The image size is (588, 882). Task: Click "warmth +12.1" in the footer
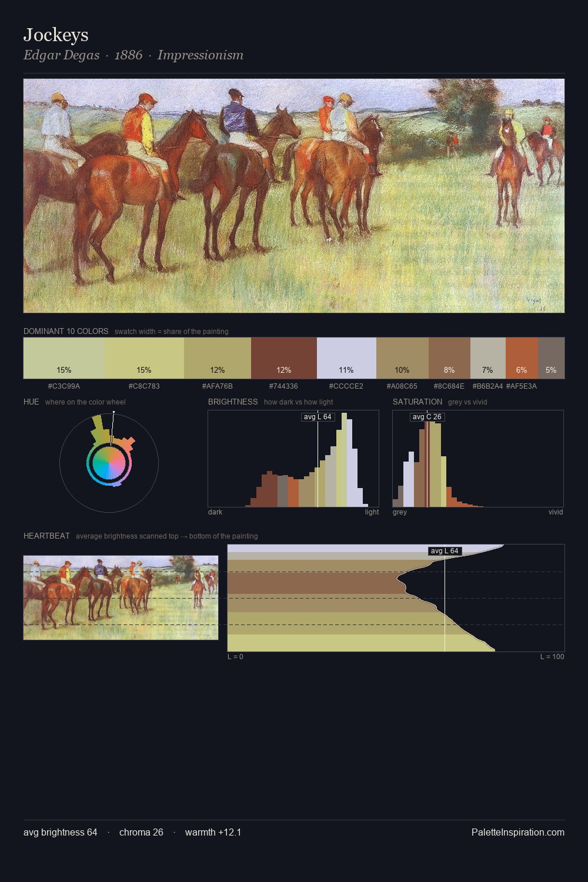[x=213, y=832]
